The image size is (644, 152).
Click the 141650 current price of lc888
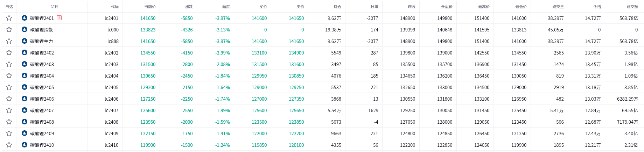pos(148,41)
